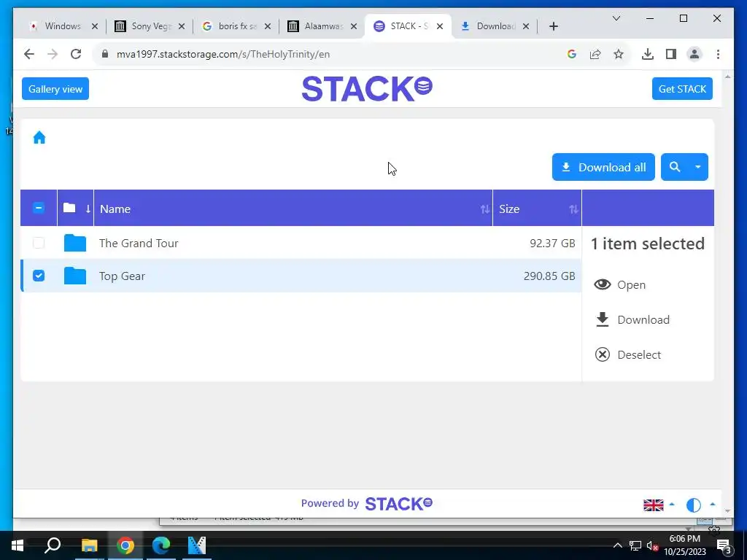Open taskbar search magnifier
747x560 pixels.
click(x=53, y=545)
